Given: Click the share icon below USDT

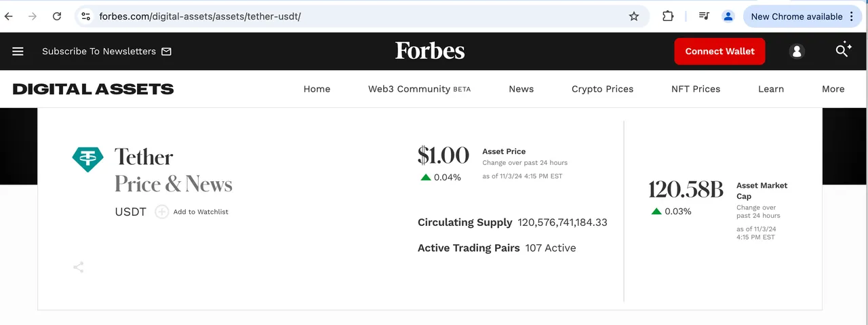Looking at the screenshot, I should [79, 267].
